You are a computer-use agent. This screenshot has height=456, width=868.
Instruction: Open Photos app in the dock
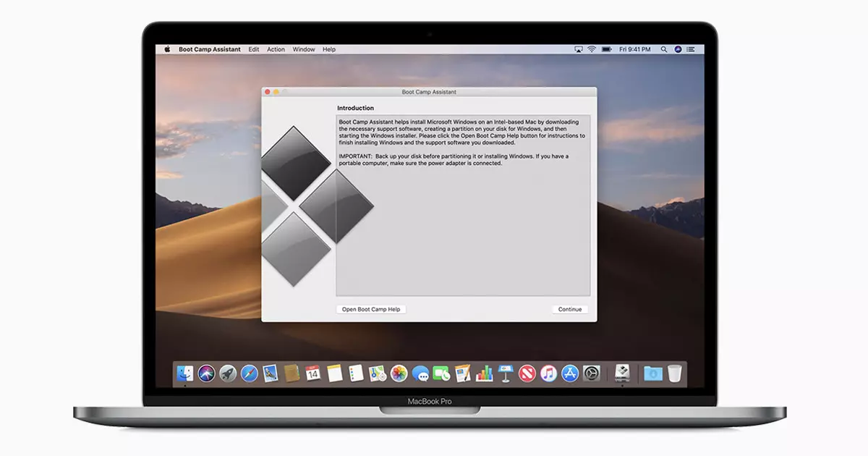399,373
